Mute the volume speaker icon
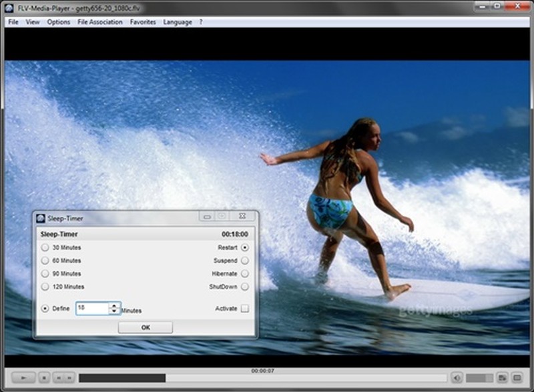The image size is (534, 392). point(457,377)
